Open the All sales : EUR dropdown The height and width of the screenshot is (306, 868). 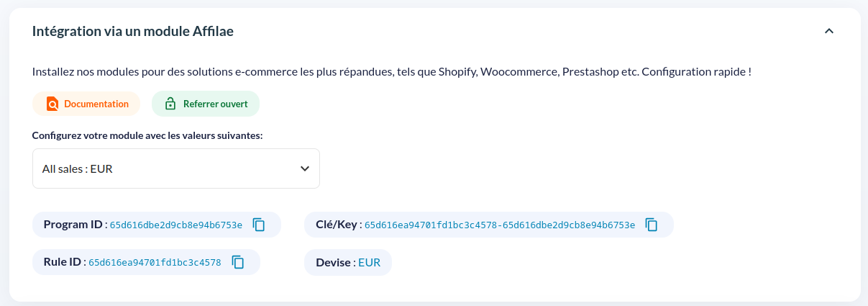pyautogui.click(x=176, y=168)
